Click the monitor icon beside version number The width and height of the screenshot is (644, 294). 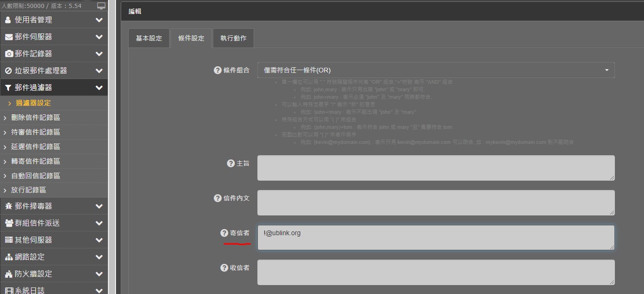pyautogui.click(x=101, y=6)
